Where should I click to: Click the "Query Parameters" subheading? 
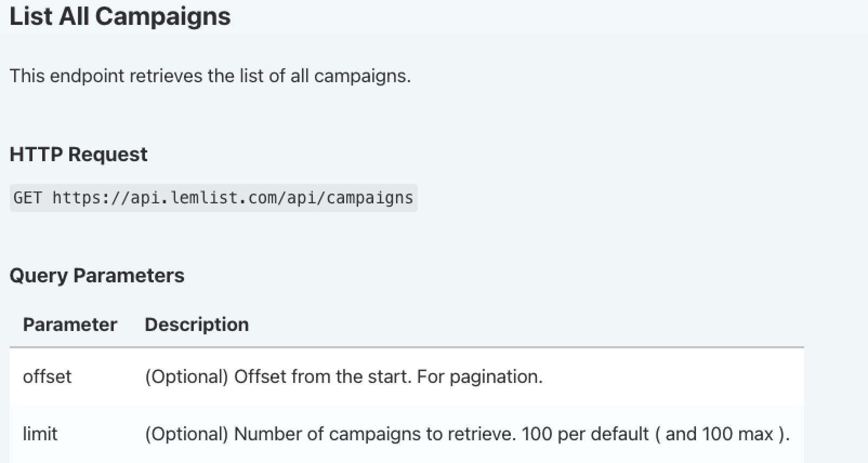coord(97,276)
